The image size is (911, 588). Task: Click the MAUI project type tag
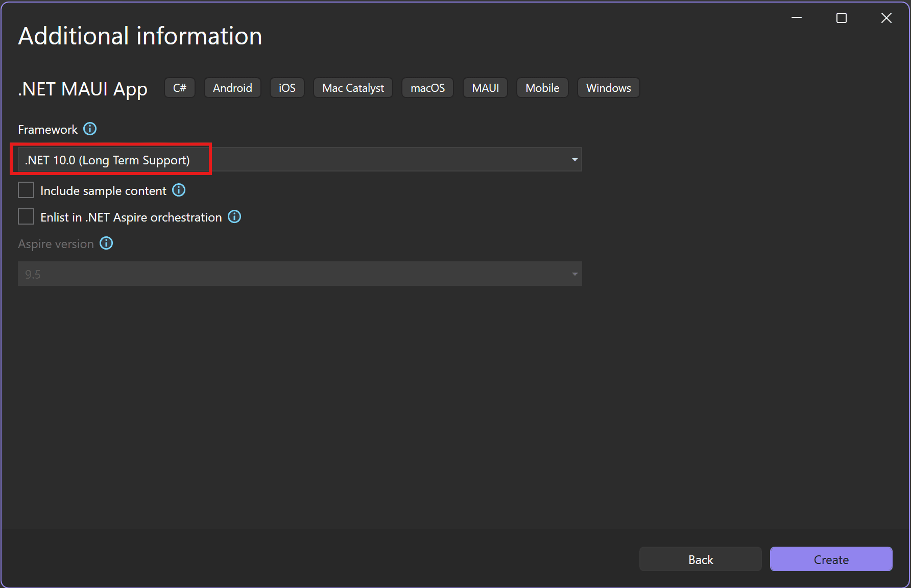(485, 88)
